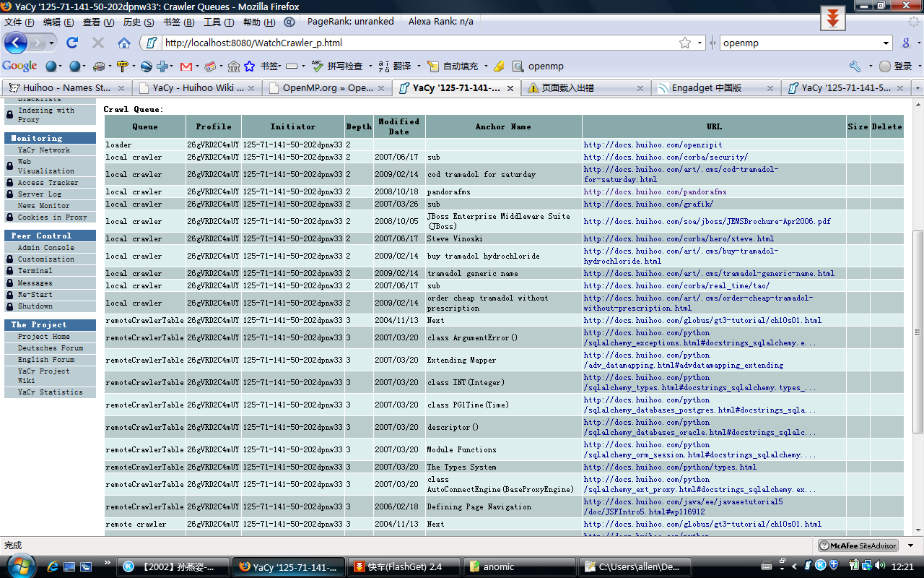Open the Windows Start menu orb

pos(18,566)
